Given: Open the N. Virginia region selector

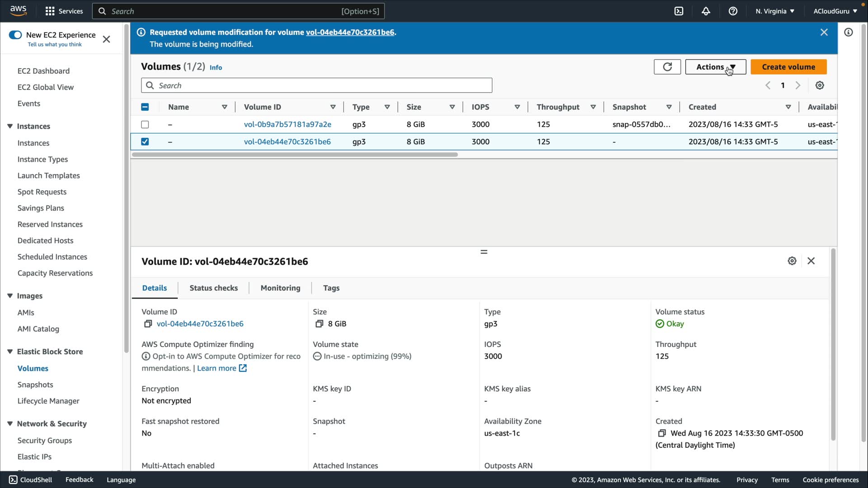Looking at the screenshot, I should point(774,11).
